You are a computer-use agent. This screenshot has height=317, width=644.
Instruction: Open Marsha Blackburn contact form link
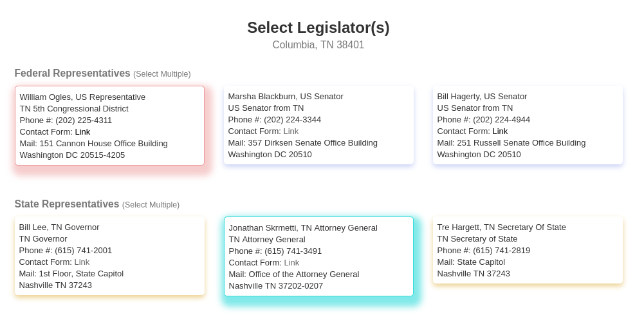tap(291, 131)
